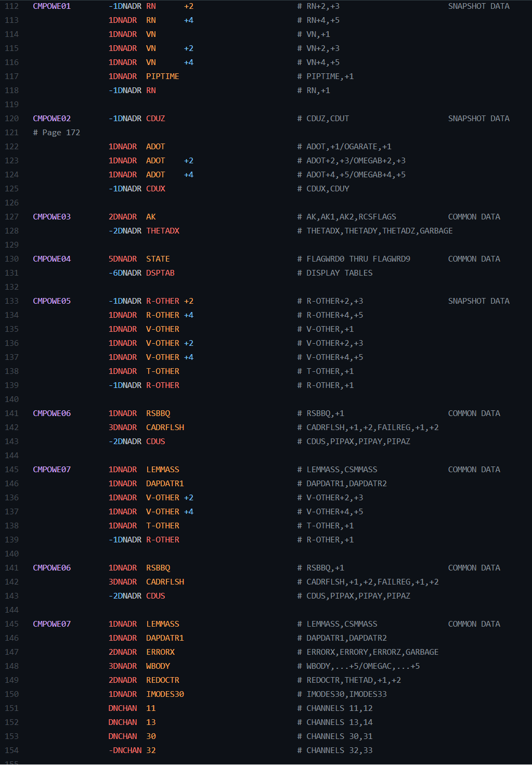Viewport: 532px width, 765px height.
Task: Click the CMPOWE02 label
Action: point(51,119)
